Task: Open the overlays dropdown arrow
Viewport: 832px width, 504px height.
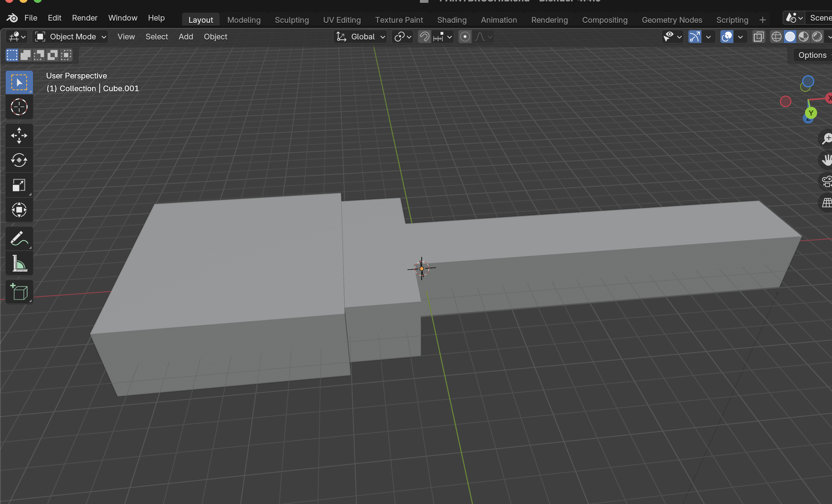Action: point(740,37)
